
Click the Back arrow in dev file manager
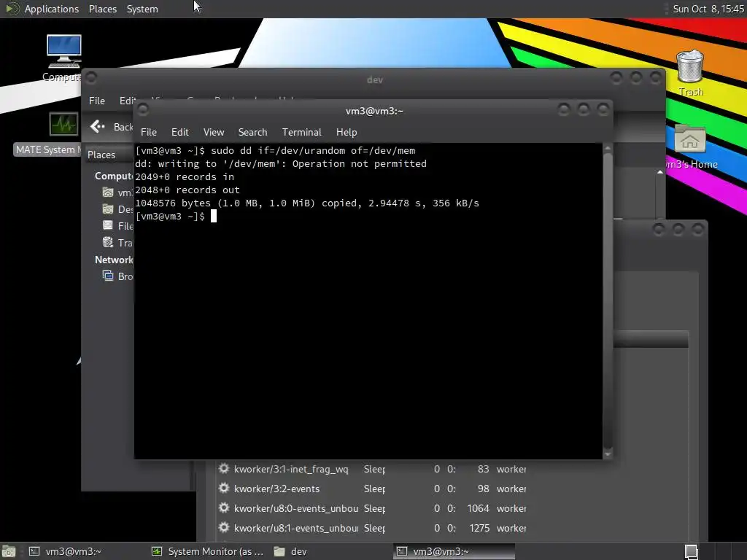pos(97,127)
